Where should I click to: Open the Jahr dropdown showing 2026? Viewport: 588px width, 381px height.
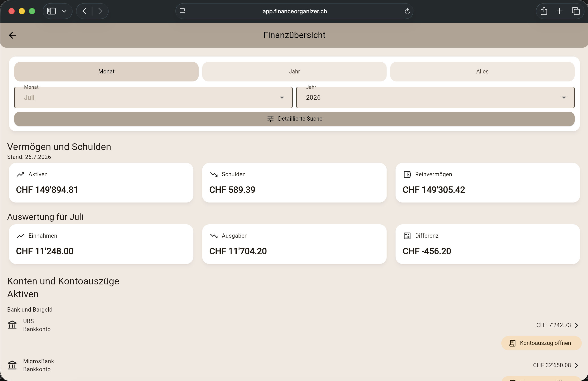coord(435,97)
